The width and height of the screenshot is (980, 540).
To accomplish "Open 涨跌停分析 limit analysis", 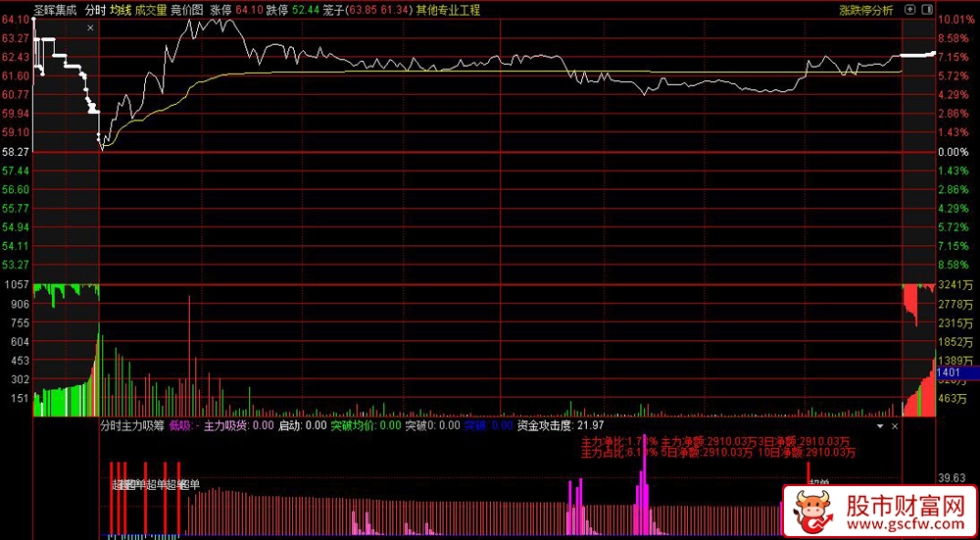I will (x=866, y=10).
